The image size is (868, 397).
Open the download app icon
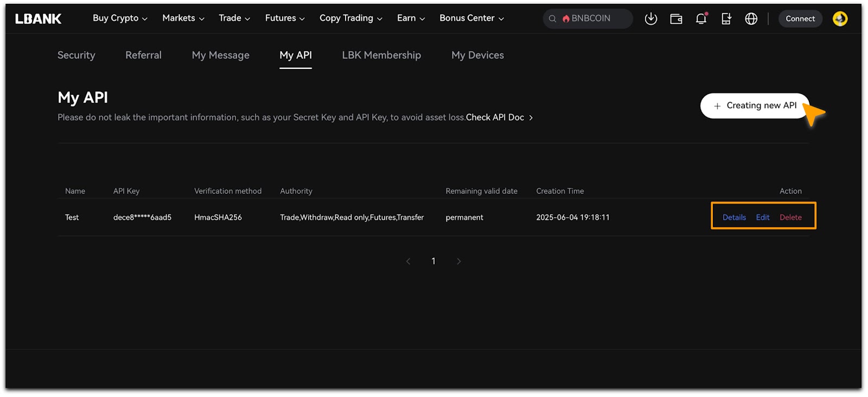(x=651, y=19)
